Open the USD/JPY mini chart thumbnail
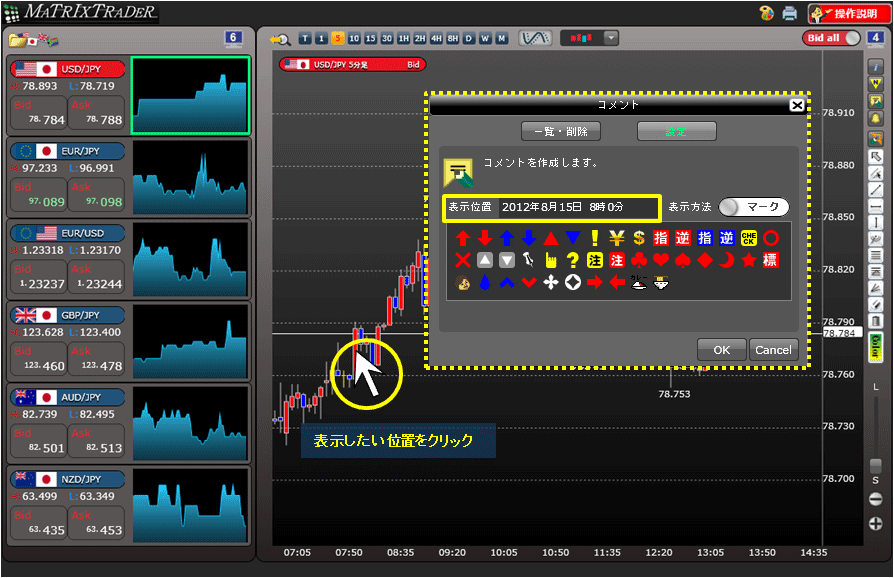 pyautogui.click(x=190, y=95)
